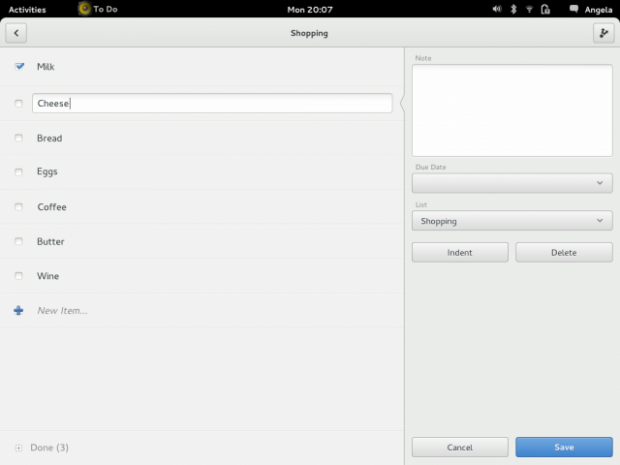620x465 pixels.
Task: Open the Wi-Fi network indicator
Action: point(529,9)
